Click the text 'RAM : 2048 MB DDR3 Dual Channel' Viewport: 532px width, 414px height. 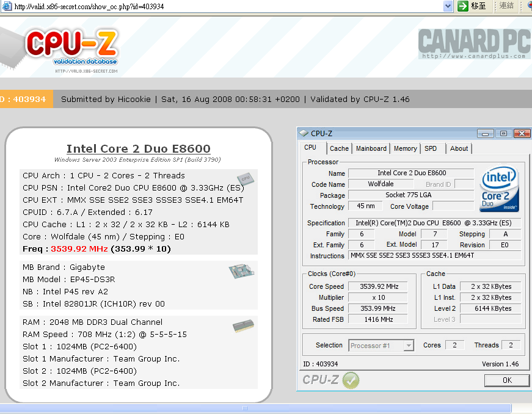[x=93, y=322]
